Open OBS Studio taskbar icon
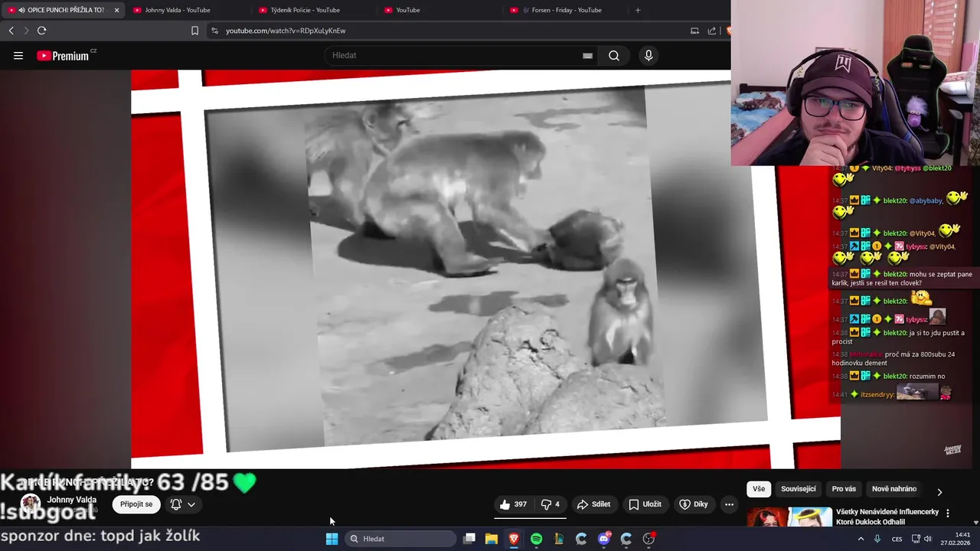This screenshot has width=980, height=551. (649, 539)
